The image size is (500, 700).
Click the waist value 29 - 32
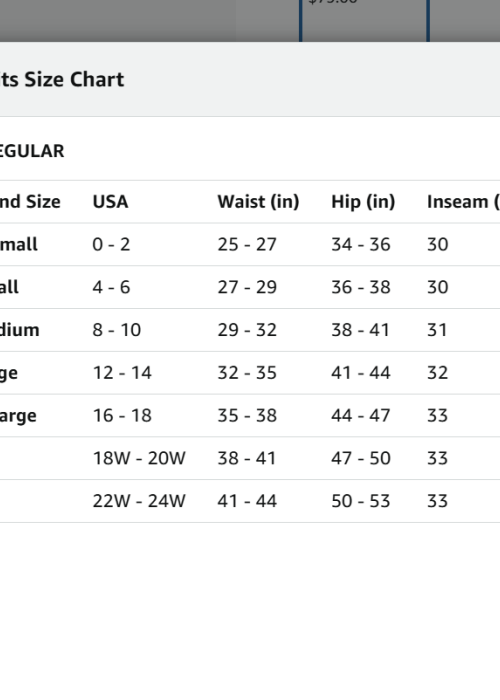tap(247, 330)
